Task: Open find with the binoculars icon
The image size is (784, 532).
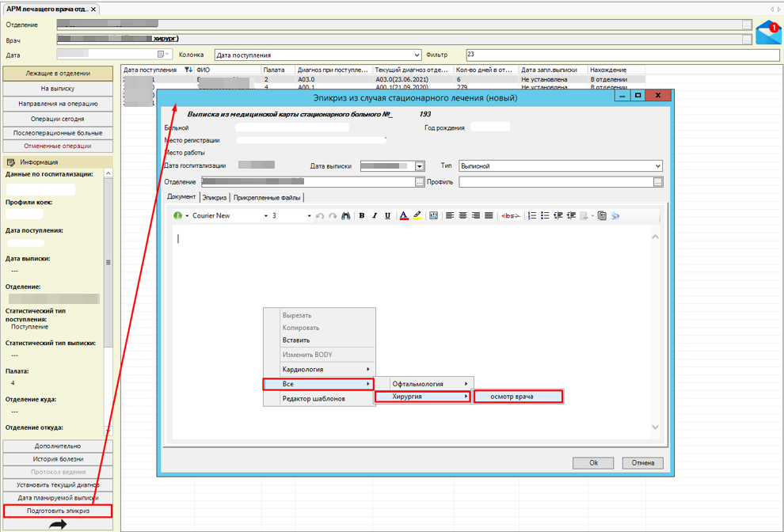Action: click(x=345, y=216)
